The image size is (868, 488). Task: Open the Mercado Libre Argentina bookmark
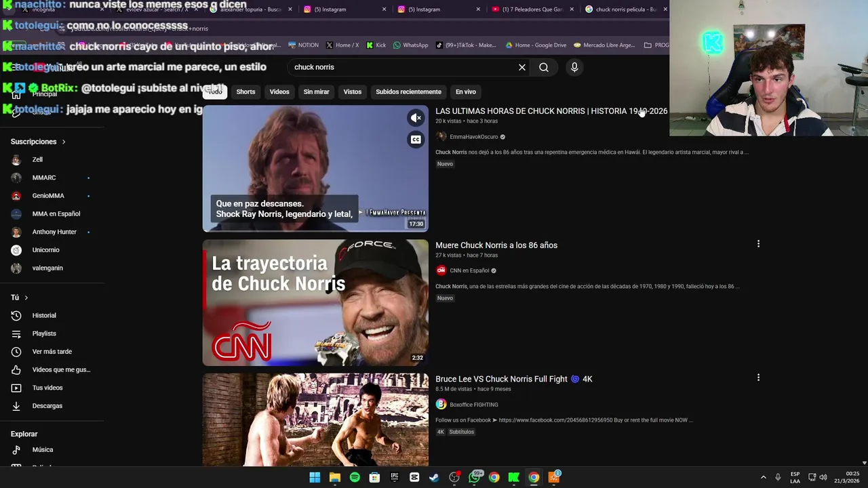(604, 45)
